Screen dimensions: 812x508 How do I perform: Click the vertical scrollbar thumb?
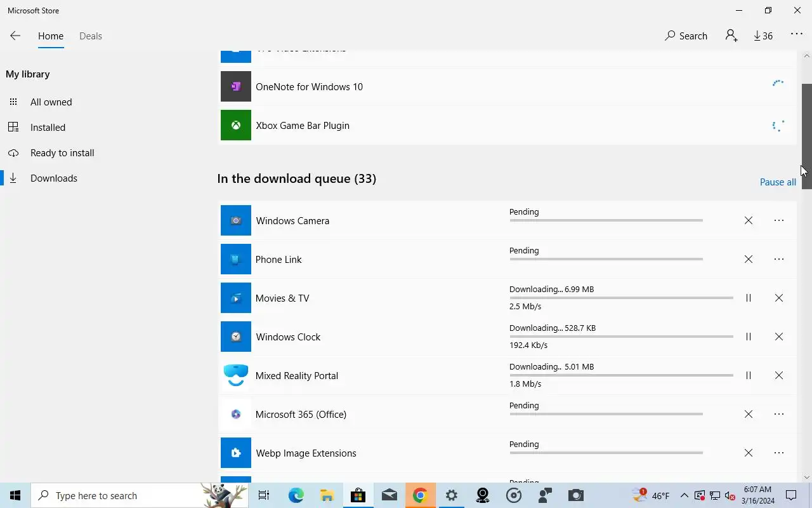coord(806,137)
